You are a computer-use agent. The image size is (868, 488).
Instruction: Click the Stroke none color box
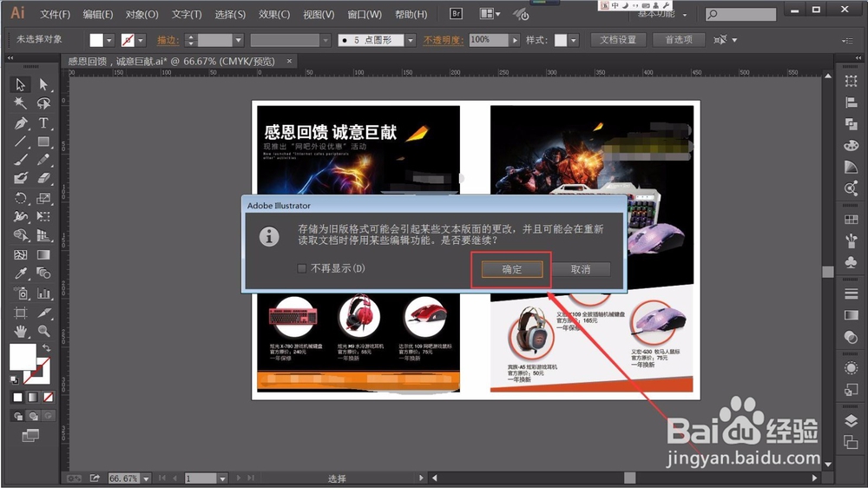tap(36, 371)
